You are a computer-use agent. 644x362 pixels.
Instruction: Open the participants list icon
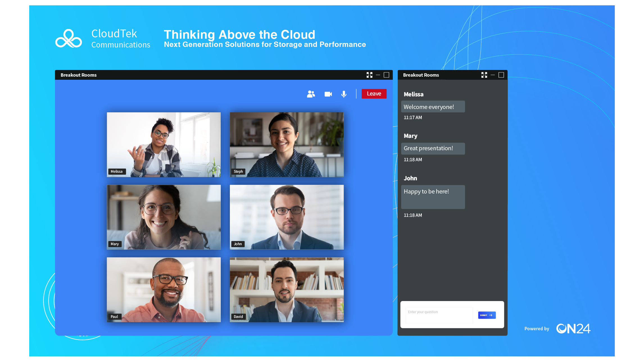pyautogui.click(x=311, y=94)
